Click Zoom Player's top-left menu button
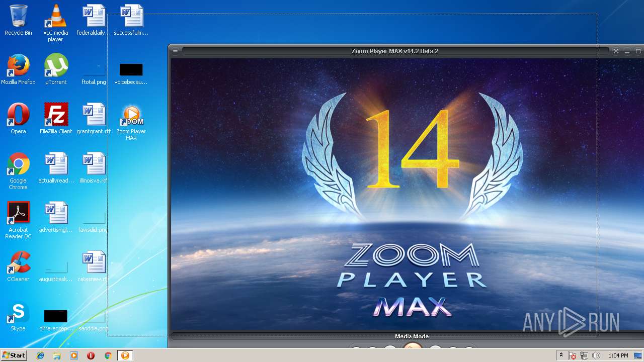 tap(175, 51)
